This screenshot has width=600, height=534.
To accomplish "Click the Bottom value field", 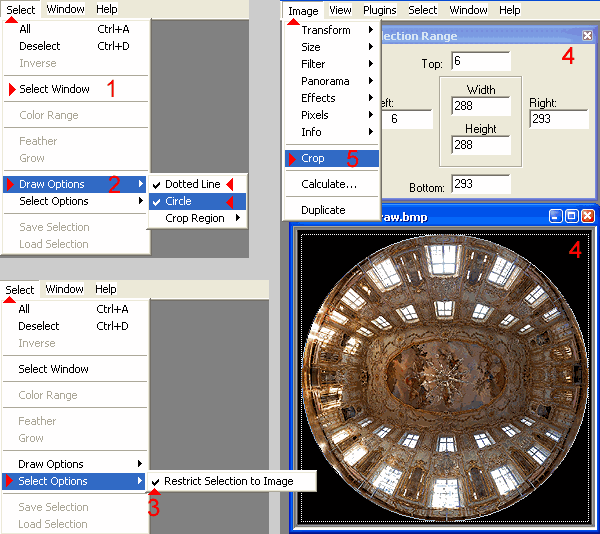I will click(480, 184).
